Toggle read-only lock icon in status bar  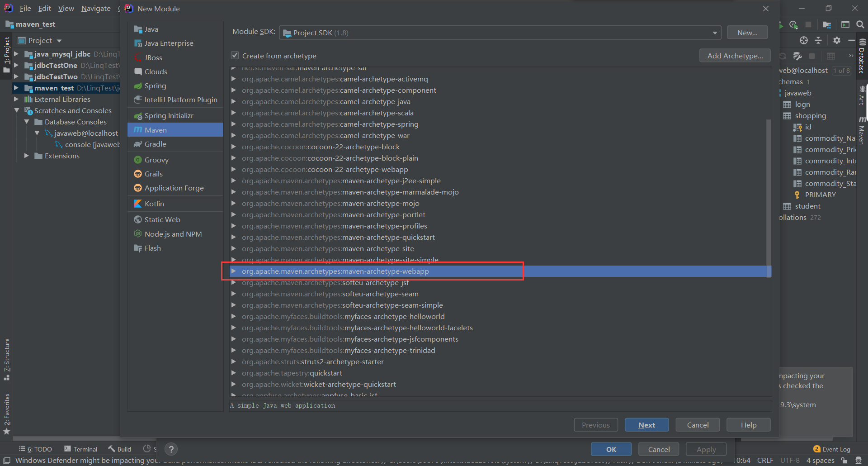tap(844, 461)
